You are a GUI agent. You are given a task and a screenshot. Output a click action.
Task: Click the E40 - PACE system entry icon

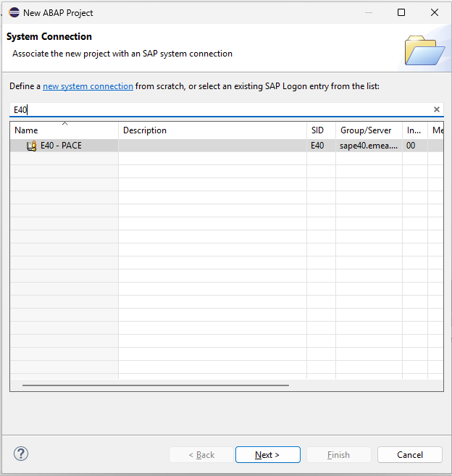pyautogui.click(x=32, y=146)
